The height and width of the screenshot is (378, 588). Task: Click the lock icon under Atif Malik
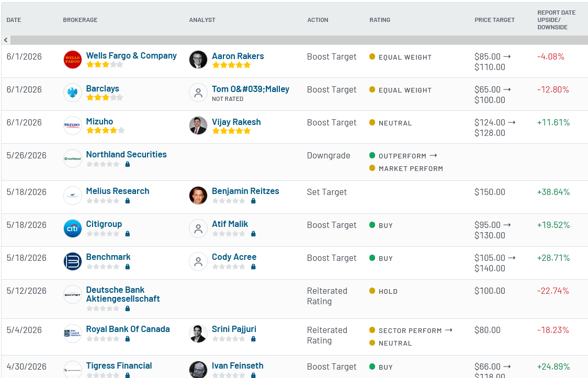(253, 234)
